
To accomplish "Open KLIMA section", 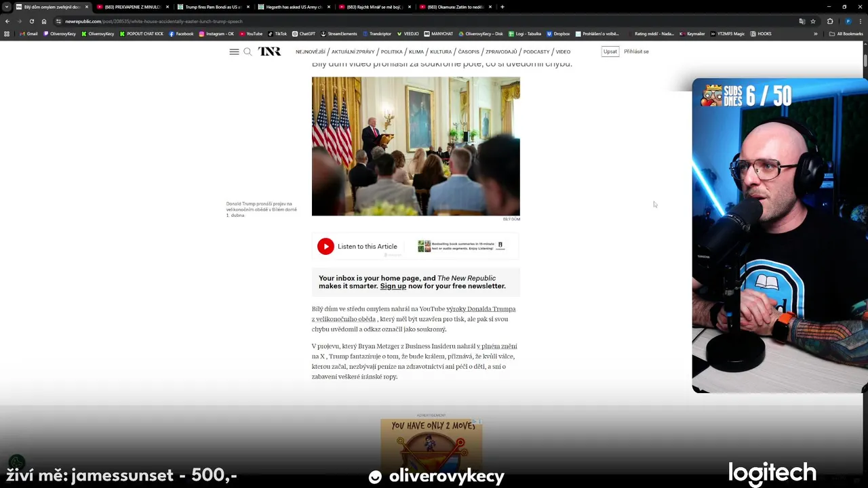I will point(416,52).
